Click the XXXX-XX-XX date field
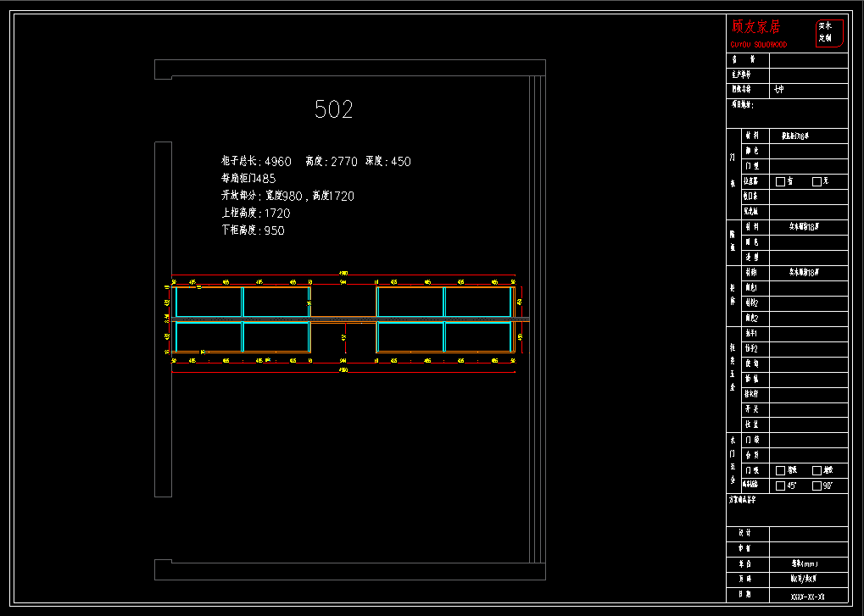The width and height of the screenshot is (864, 616). coord(807,597)
